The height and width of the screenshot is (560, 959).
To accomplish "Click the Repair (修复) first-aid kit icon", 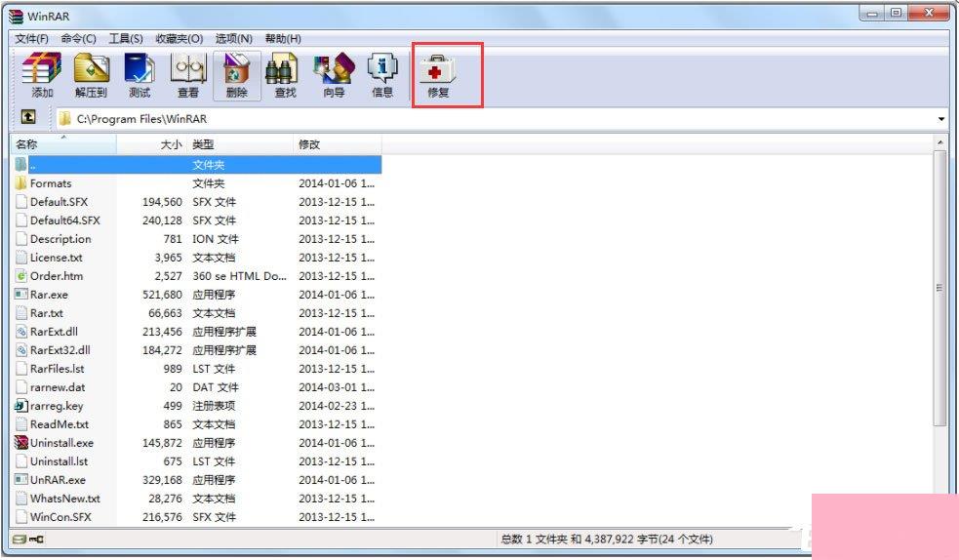I will [437, 69].
